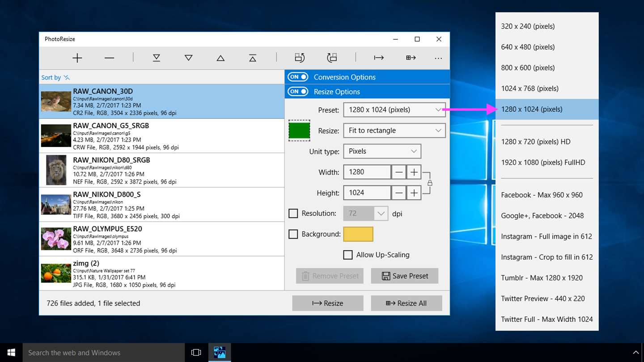Move selected file to bottom of list
This screenshot has width=644, height=362.
157,58
